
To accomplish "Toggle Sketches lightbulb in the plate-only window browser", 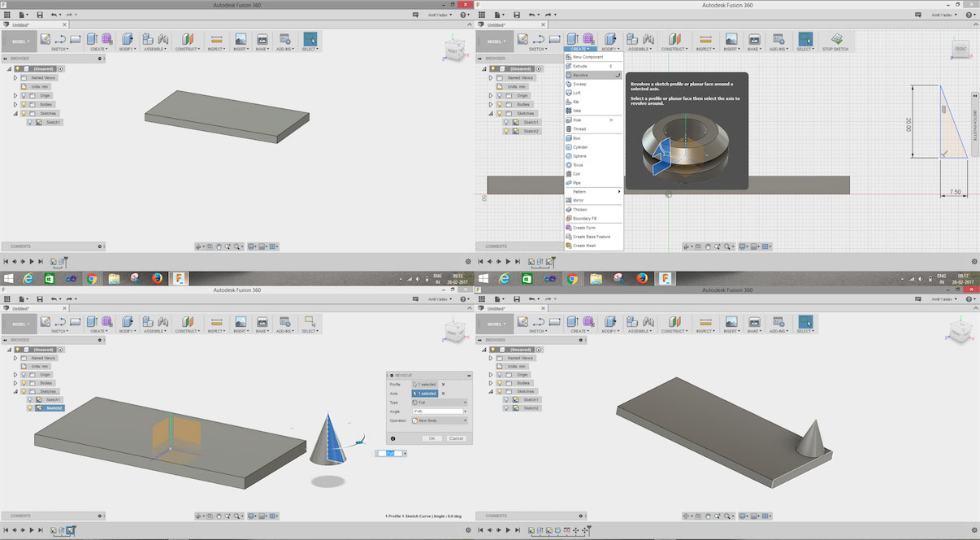I will click(23, 113).
